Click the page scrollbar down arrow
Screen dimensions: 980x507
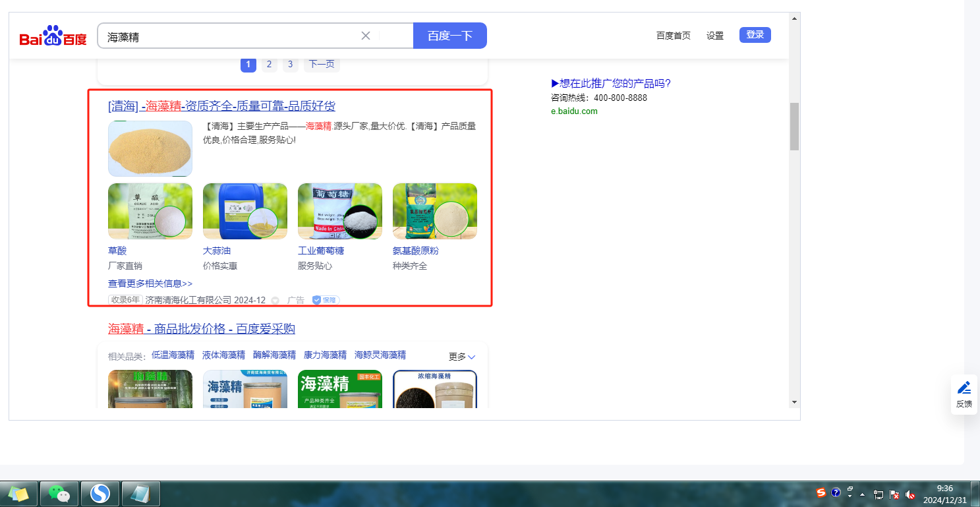point(794,402)
